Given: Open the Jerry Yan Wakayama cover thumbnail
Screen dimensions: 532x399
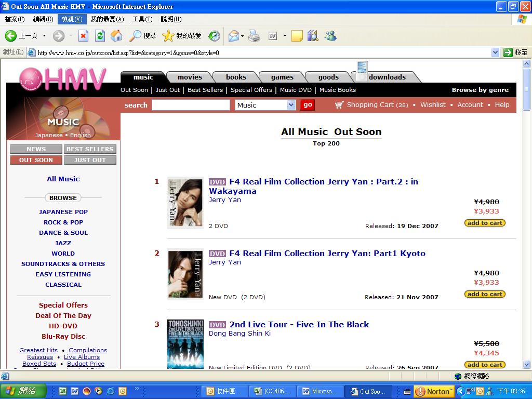Looking at the screenshot, I should [x=185, y=203].
